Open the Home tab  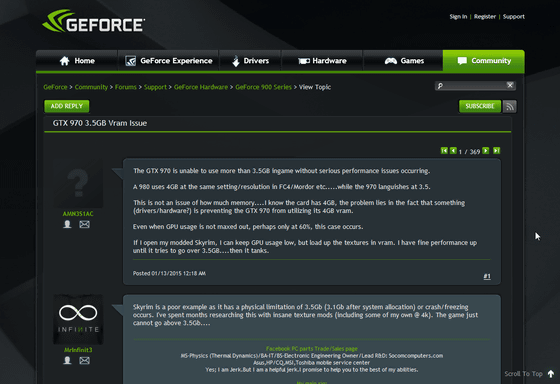77,61
